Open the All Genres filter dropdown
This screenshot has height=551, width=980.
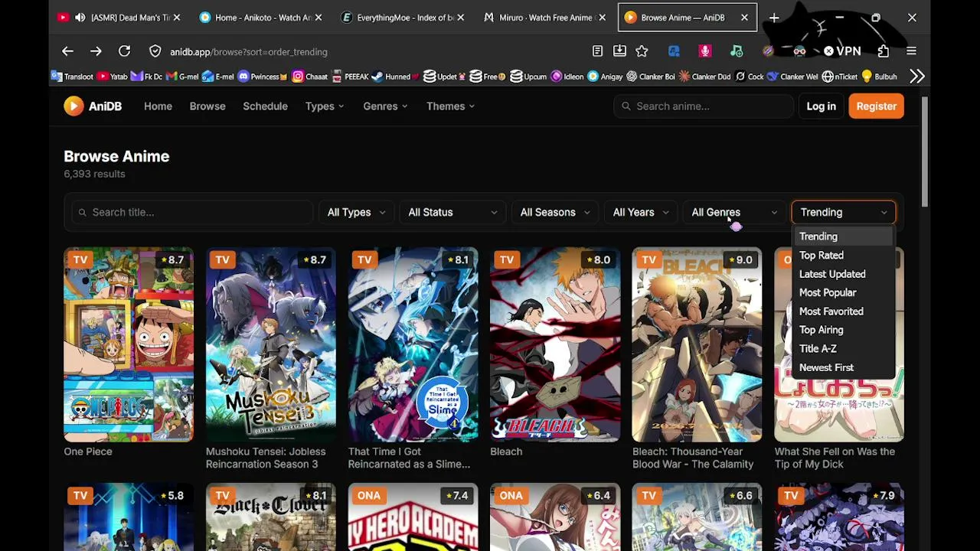734,212
